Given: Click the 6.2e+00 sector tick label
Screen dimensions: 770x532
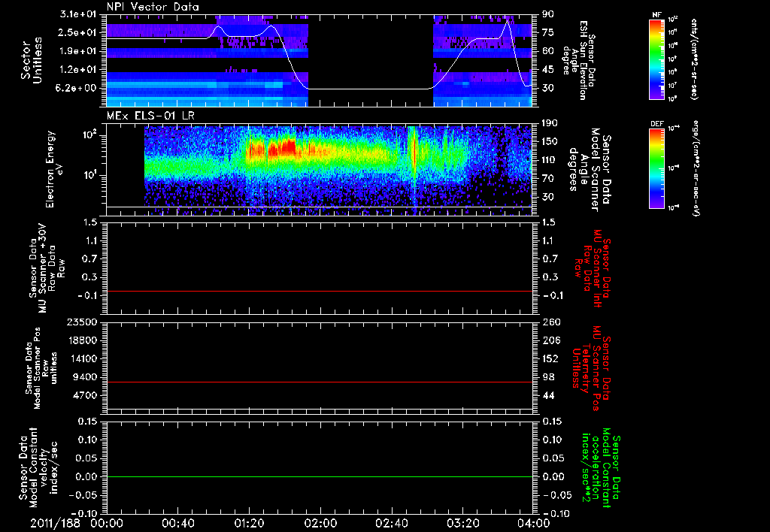Looking at the screenshot, I should pyautogui.click(x=77, y=88).
